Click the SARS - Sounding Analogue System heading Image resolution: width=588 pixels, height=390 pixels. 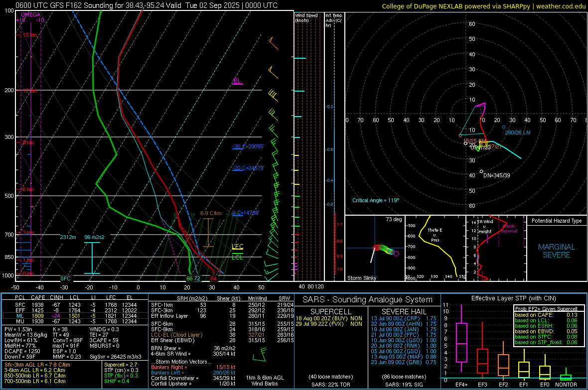(368, 300)
